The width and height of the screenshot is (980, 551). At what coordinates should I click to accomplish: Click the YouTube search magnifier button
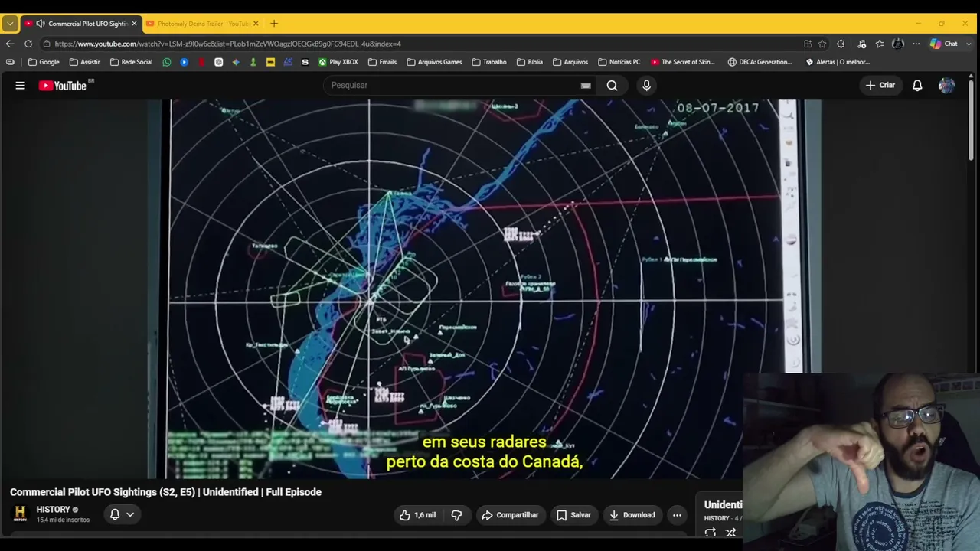pos(612,86)
